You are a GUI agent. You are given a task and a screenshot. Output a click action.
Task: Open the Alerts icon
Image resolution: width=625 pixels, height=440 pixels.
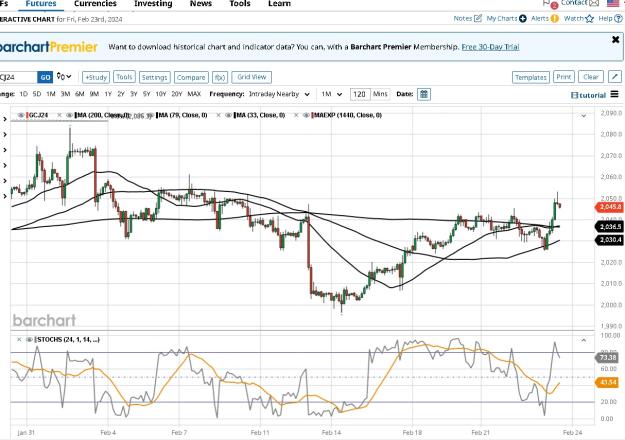click(554, 18)
